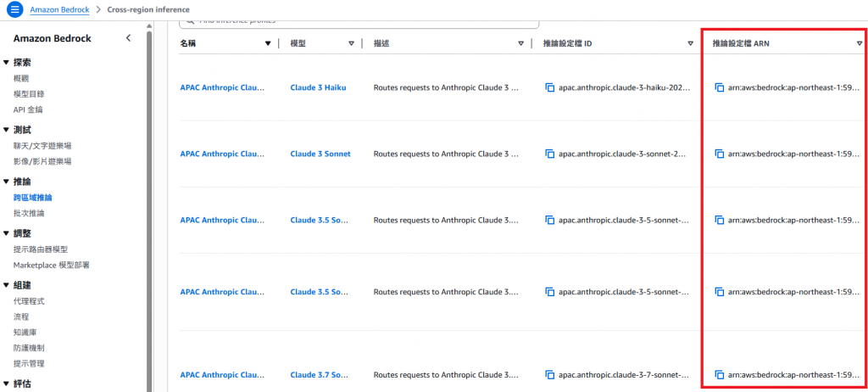Open the APAC Anthropic profile in the Claude 3 Haiku row
This screenshot has width=868, height=392.
[223, 87]
